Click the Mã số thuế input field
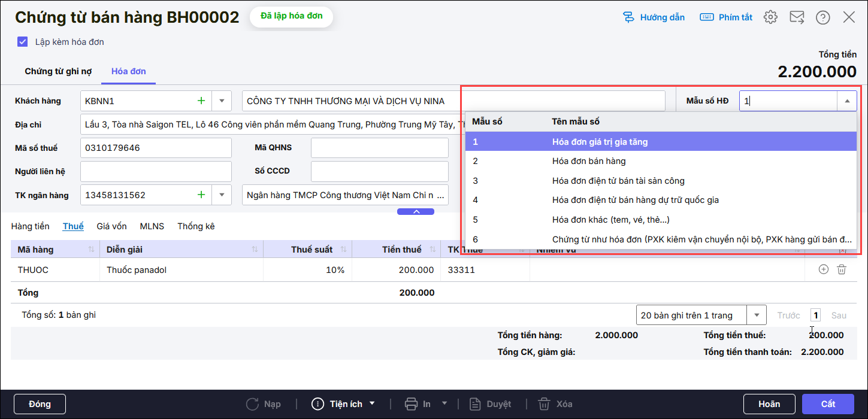 pyautogui.click(x=156, y=148)
